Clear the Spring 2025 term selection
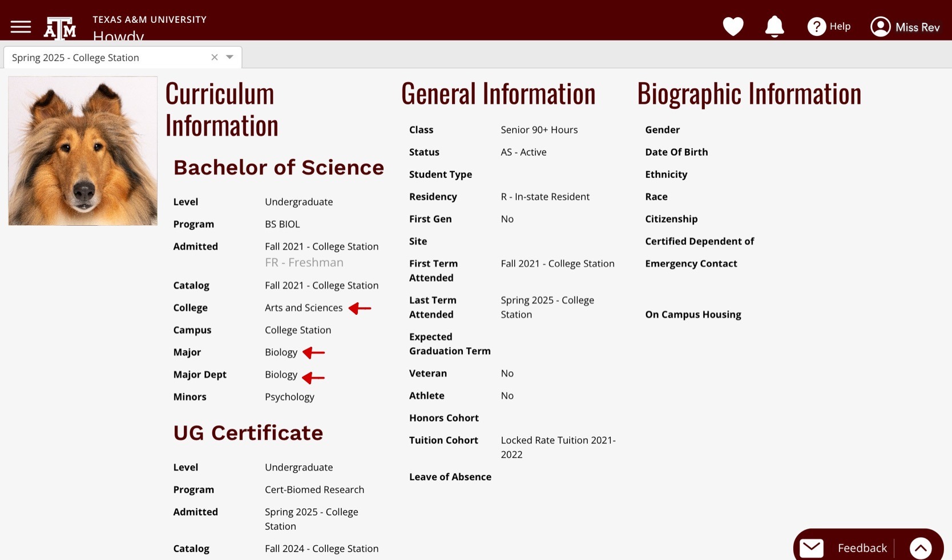 (x=215, y=57)
